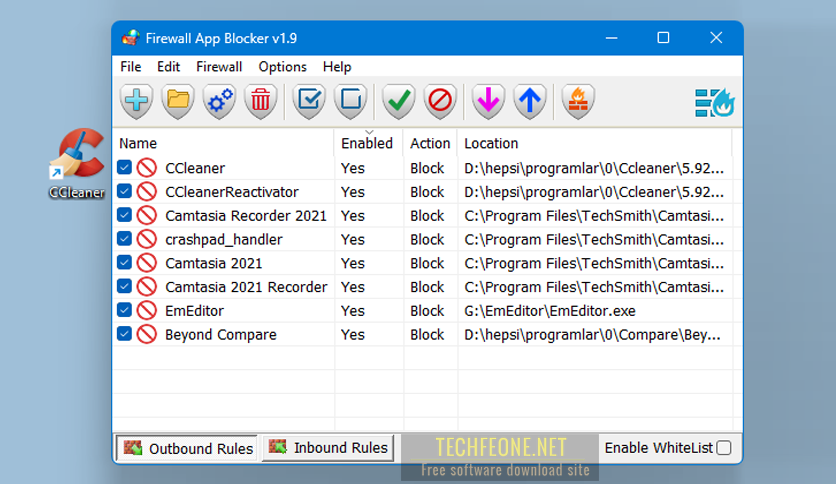
Task: Select the EmEditor name text
Action: [195, 311]
